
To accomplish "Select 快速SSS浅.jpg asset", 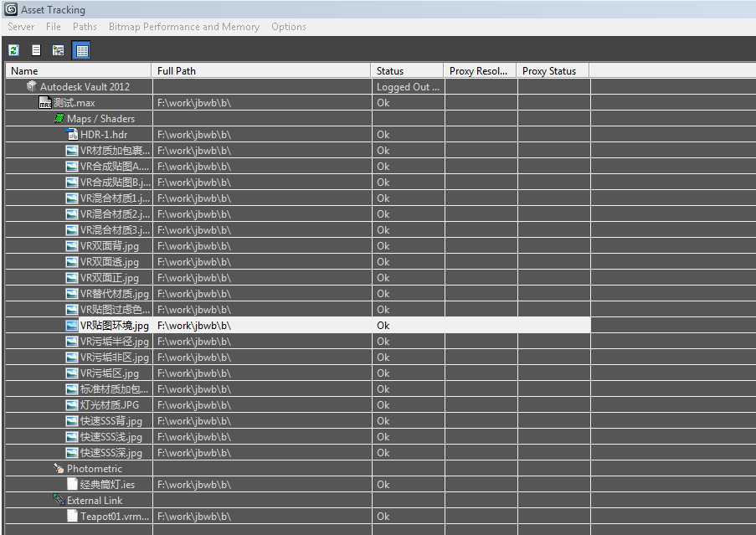I will [298, 437].
